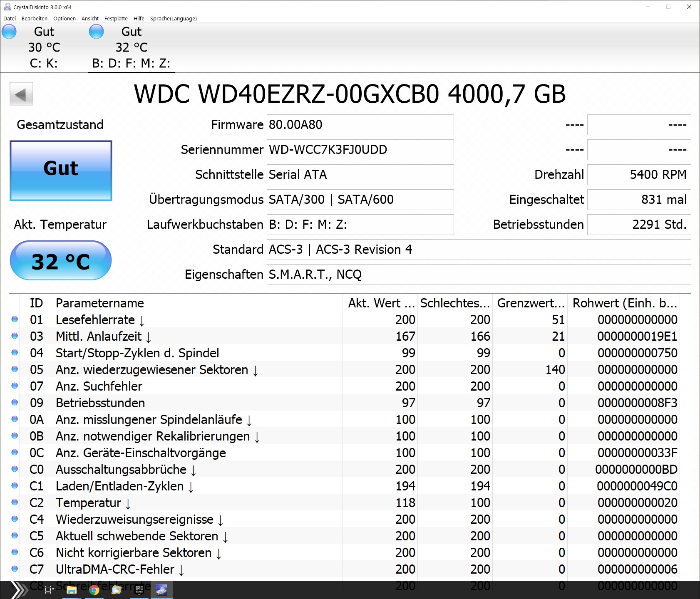Click raw value 0000000019E1
Screen dimensions: 700x599
(637, 336)
